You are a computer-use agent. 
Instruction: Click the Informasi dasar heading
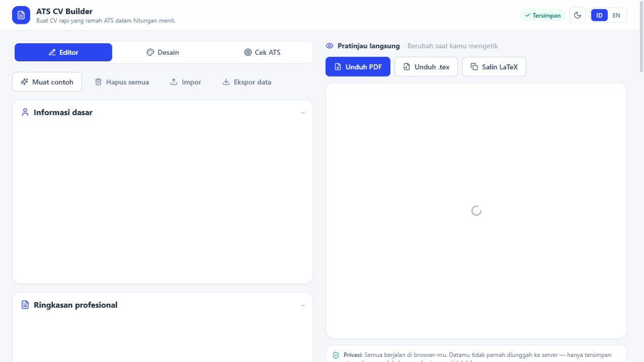click(63, 113)
